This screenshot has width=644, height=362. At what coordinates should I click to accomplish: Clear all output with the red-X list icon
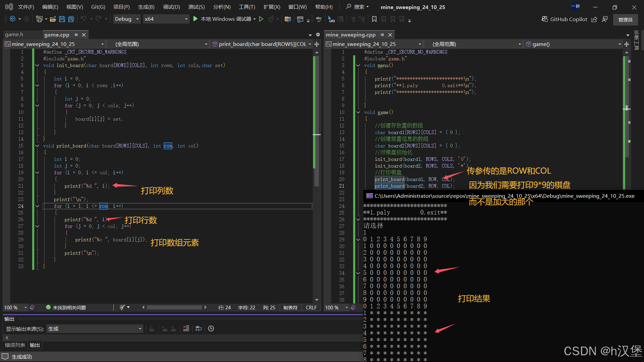pyautogui.click(x=186, y=328)
